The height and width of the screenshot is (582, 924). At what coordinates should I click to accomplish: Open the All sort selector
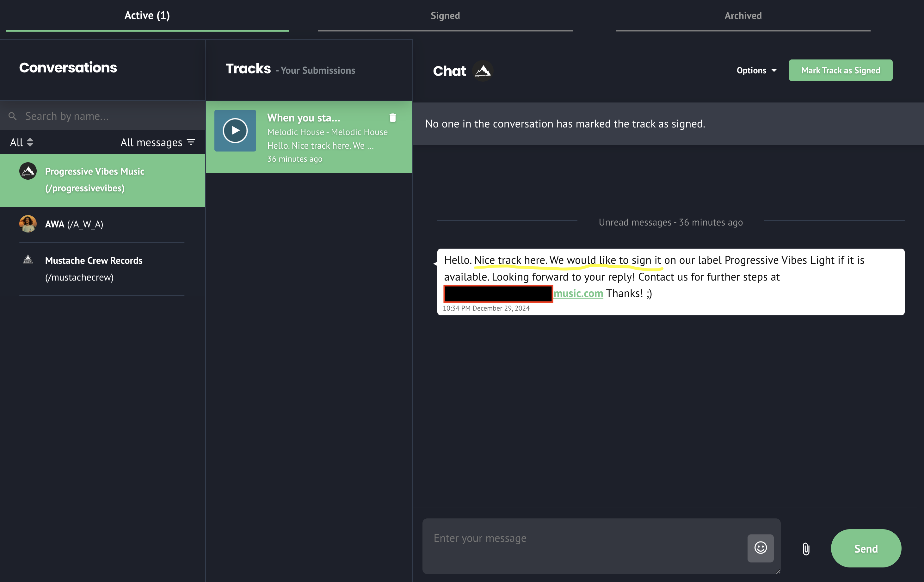[x=22, y=142]
